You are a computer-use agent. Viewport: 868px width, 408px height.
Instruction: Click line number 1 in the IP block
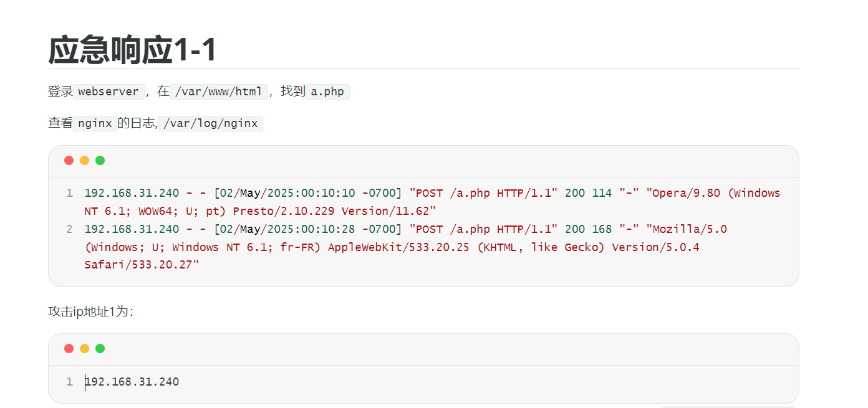tap(69, 382)
